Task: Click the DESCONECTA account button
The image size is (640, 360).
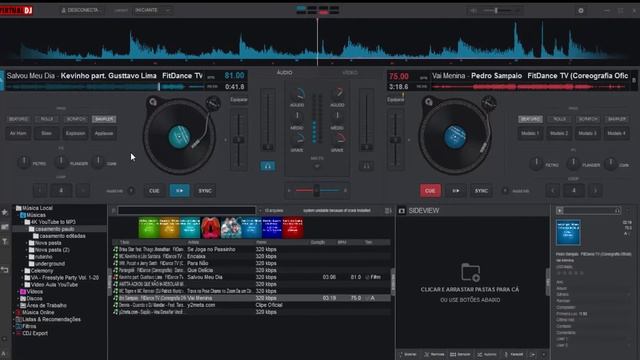Action: point(82,10)
